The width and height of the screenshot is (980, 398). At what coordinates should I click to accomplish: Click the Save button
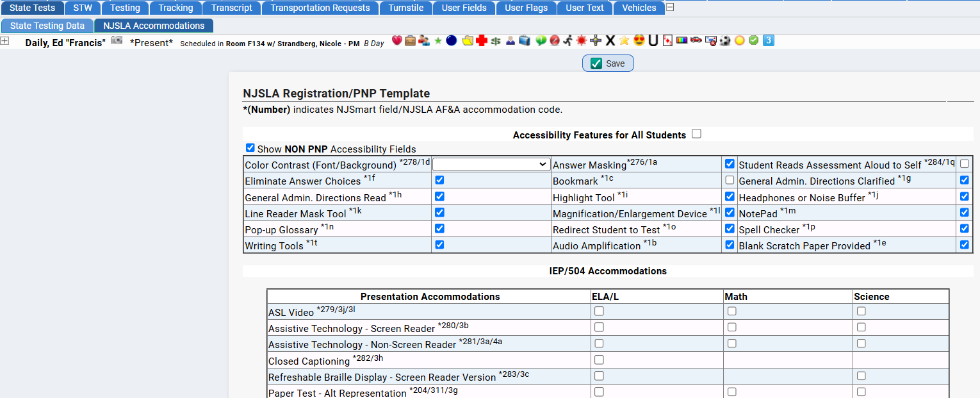coord(608,63)
